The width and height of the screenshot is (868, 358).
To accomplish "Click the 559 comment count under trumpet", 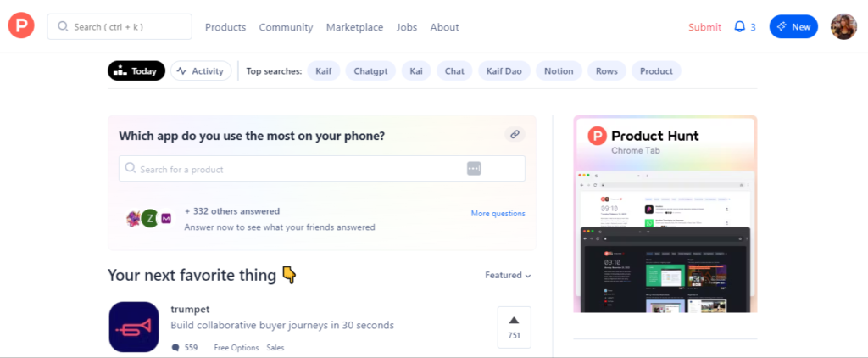I will tap(191, 348).
